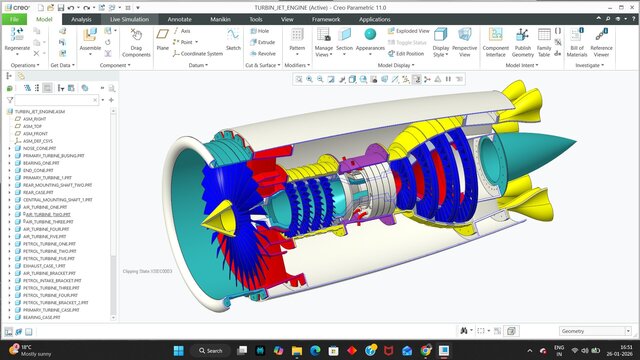This screenshot has width=640, height=360.
Task: Click the TURBIN_JET_ENGINE.ASM root node
Action: pos(40,112)
